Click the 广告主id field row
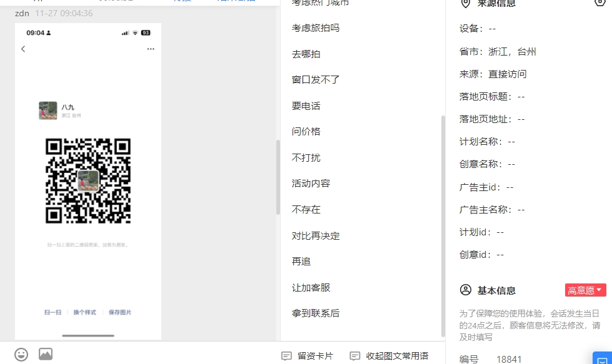Screen dimensions: 612x364 point(486,187)
